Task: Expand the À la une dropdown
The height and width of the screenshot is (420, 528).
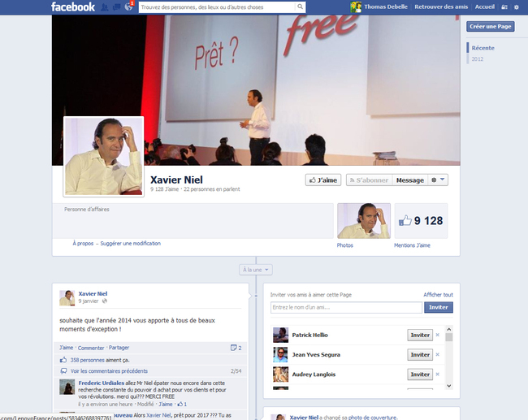Action: tap(256, 270)
